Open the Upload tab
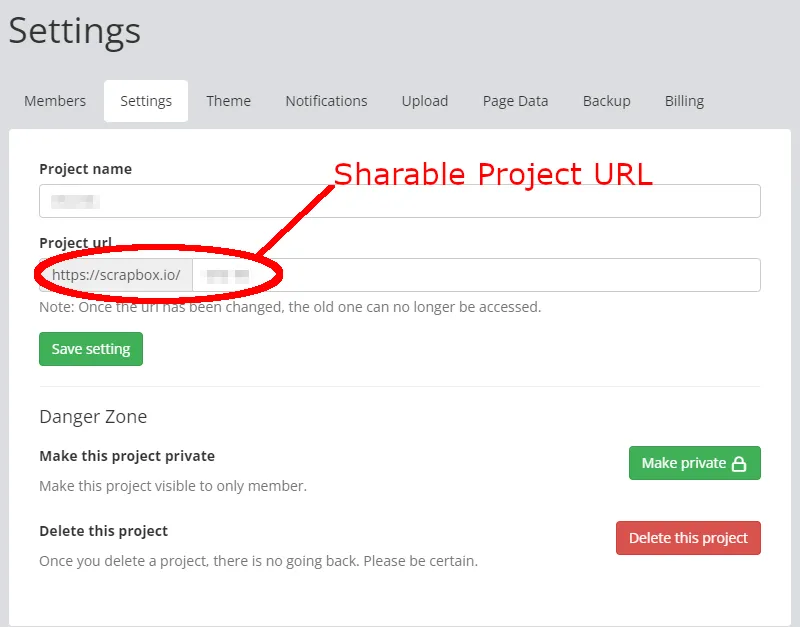800x627 pixels. click(x=425, y=101)
